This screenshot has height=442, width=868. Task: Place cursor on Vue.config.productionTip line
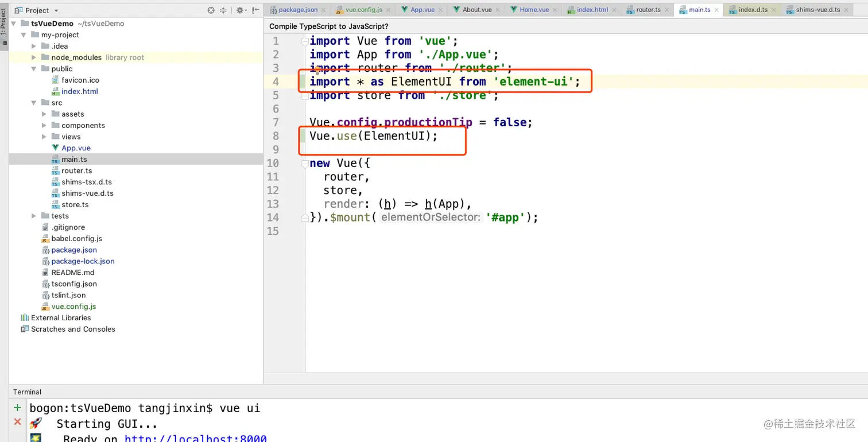(x=421, y=122)
